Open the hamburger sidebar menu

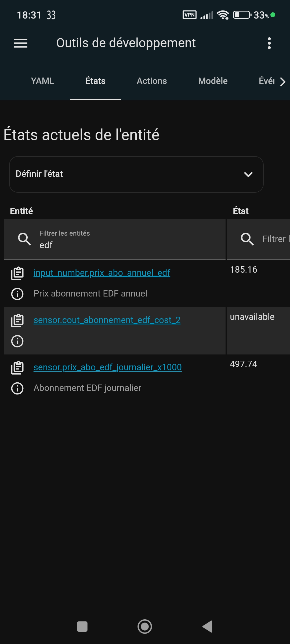[21, 43]
